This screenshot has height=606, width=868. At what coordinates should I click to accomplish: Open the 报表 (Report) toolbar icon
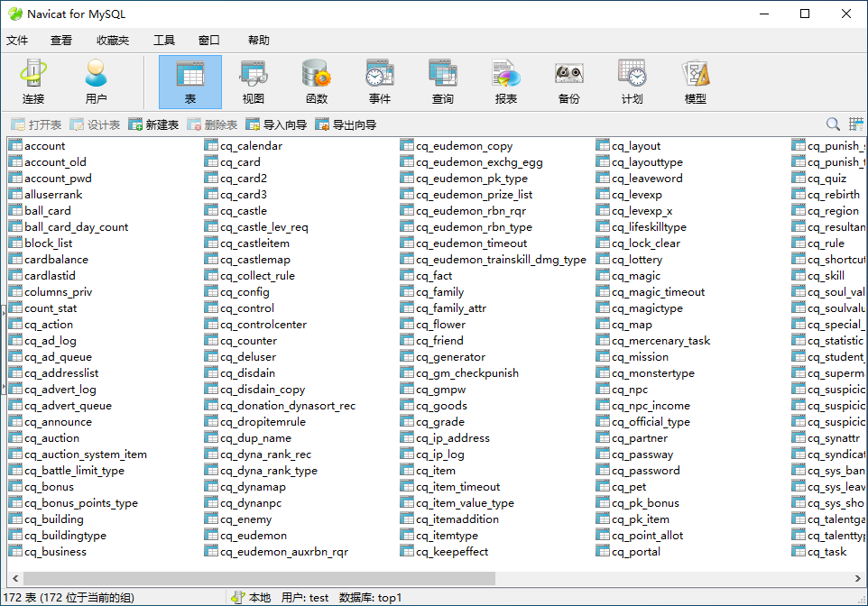tap(505, 82)
